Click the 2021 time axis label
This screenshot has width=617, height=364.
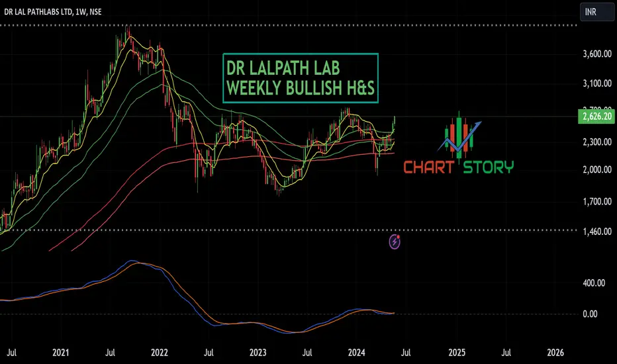tap(61, 352)
